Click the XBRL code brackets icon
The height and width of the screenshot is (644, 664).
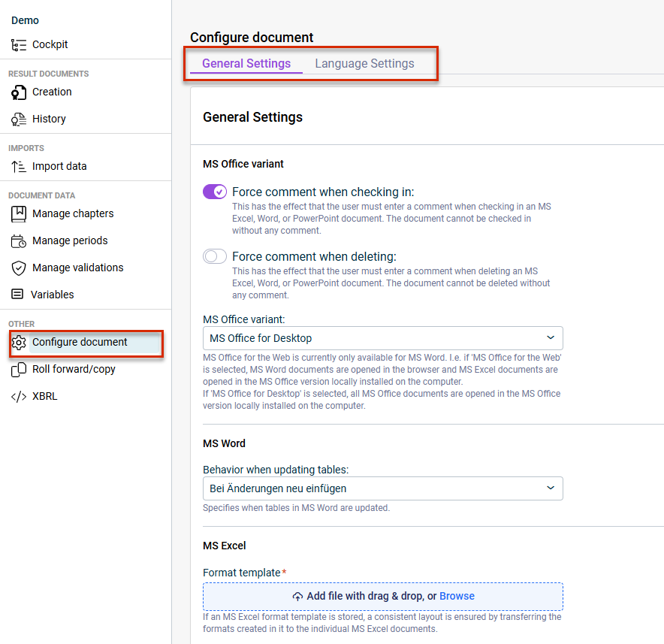pos(18,397)
